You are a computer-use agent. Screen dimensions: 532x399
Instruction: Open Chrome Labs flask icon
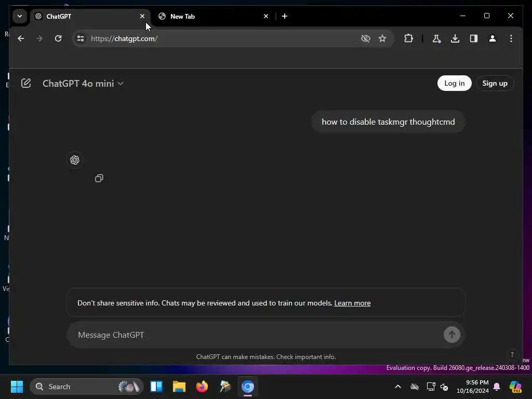[436, 38]
